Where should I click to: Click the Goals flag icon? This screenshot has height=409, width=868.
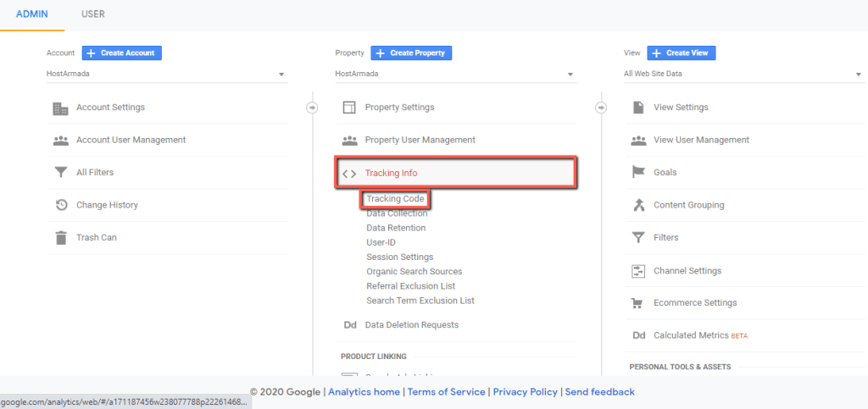638,173
